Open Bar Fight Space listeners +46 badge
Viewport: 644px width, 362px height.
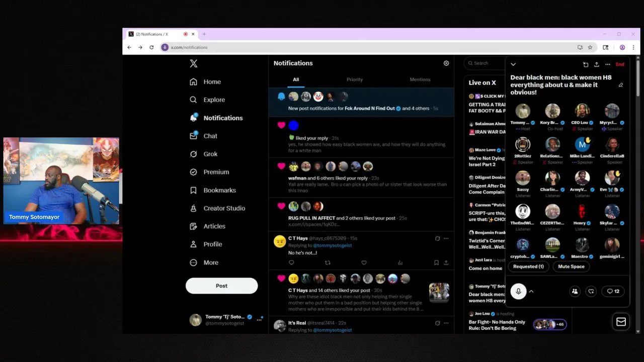(550, 325)
